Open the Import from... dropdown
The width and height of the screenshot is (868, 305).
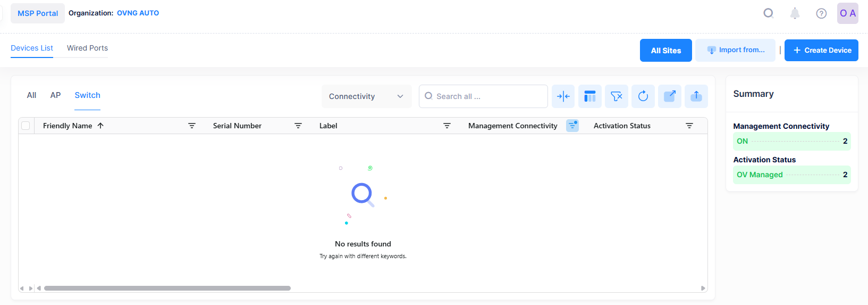pyautogui.click(x=735, y=50)
